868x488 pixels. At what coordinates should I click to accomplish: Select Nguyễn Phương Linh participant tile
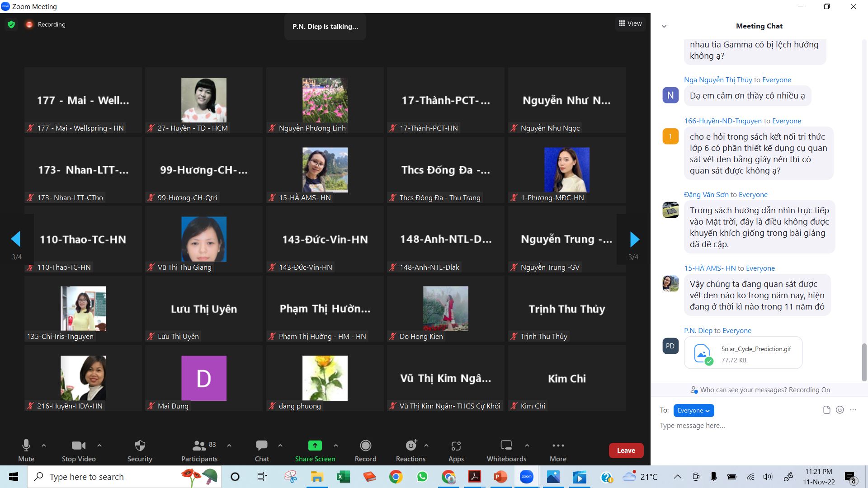click(325, 100)
